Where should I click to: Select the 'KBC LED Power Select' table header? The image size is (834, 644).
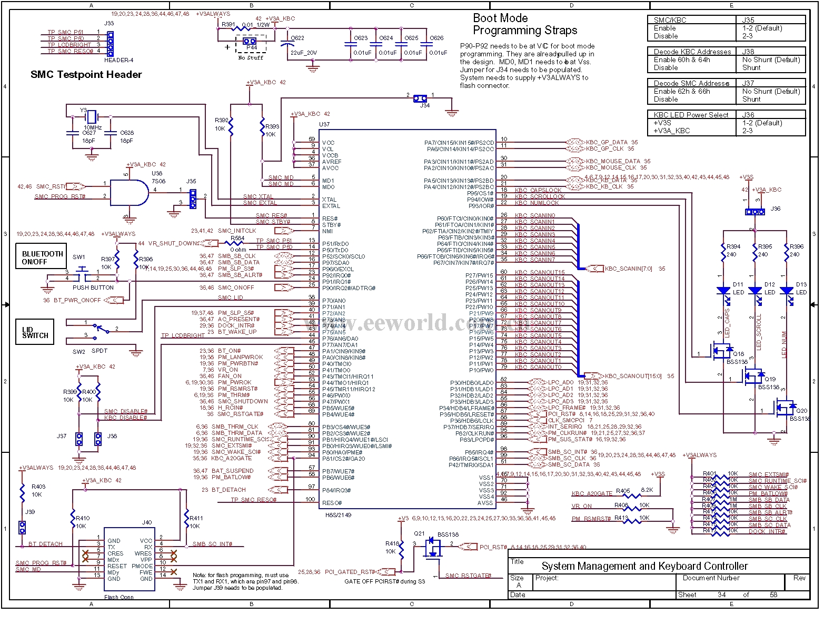pos(691,115)
